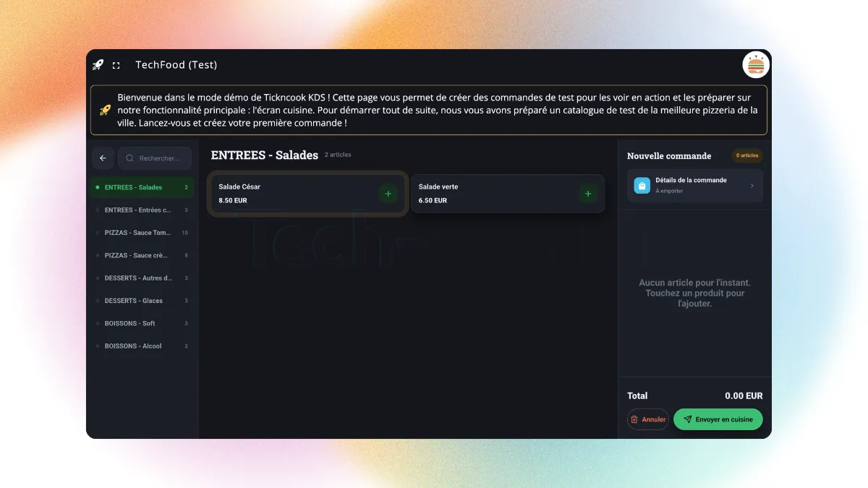Open BOISSONS - Soft category

tap(142, 323)
